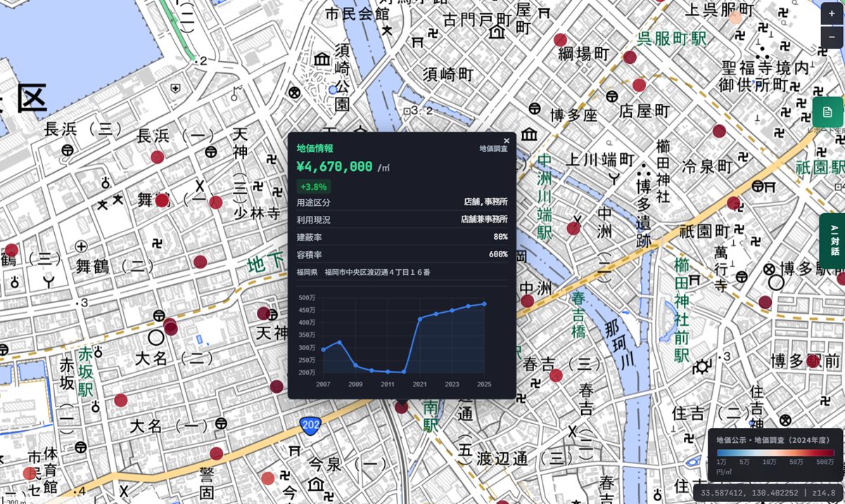Select land price marker at 春吉（三）
This screenshot has height=504, width=845.
(556, 375)
